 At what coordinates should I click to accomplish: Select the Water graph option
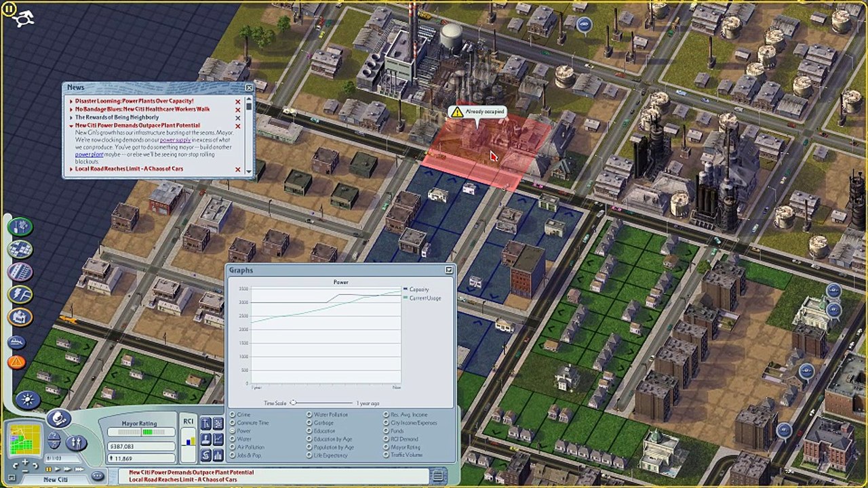(241, 439)
